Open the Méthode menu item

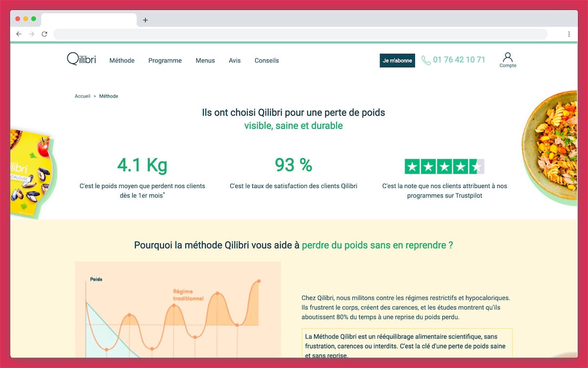click(122, 60)
